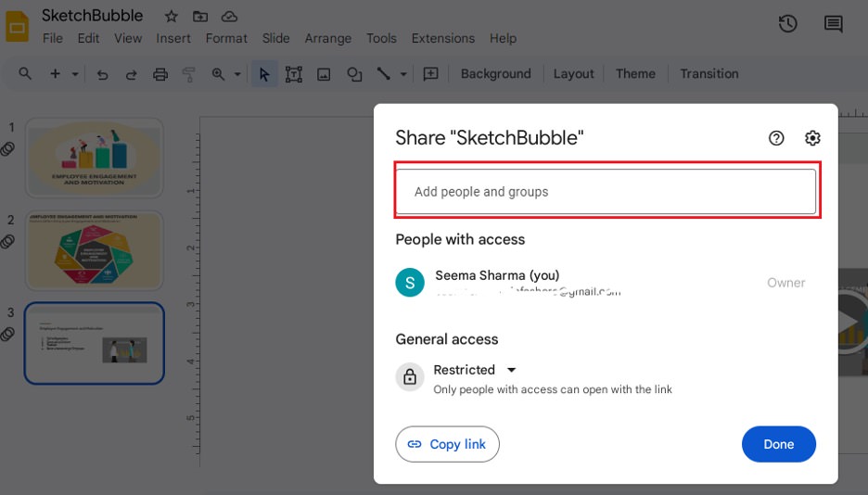The image size is (868, 495).
Task: Click the Done button
Action: 778,444
